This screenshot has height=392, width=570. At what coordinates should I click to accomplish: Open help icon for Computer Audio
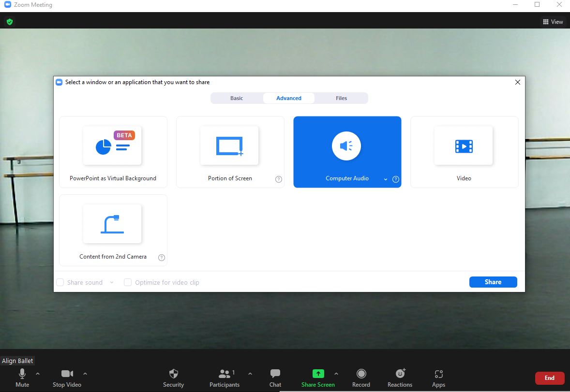pos(396,179)
